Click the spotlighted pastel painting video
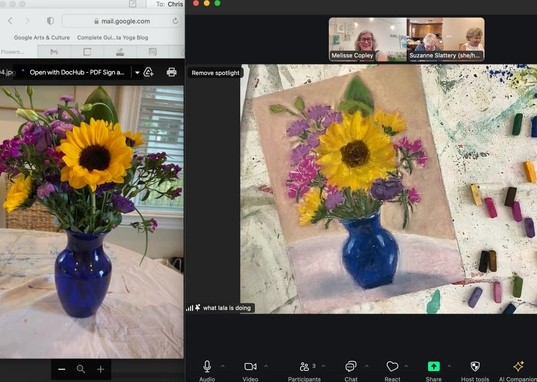 coord(388,189)
